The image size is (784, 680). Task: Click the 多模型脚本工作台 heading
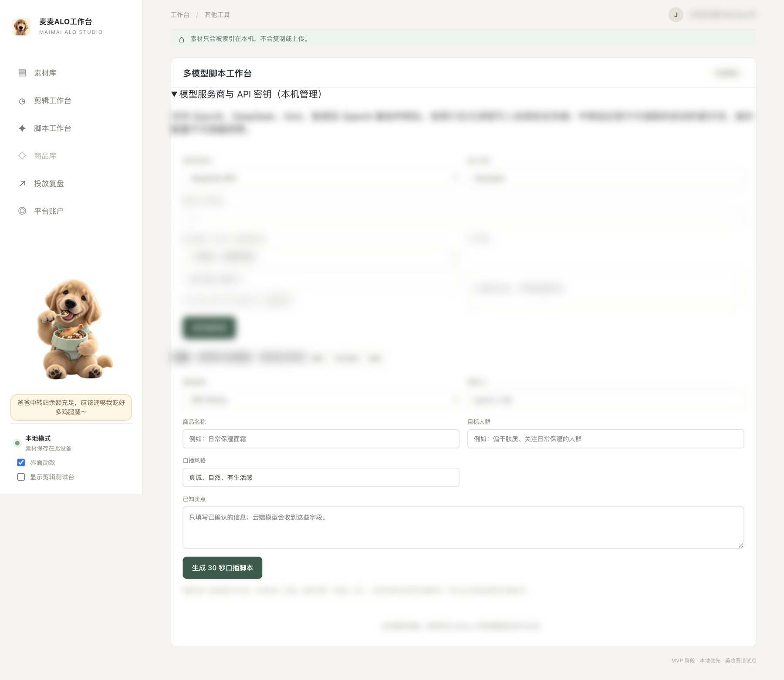coord(217,74)
